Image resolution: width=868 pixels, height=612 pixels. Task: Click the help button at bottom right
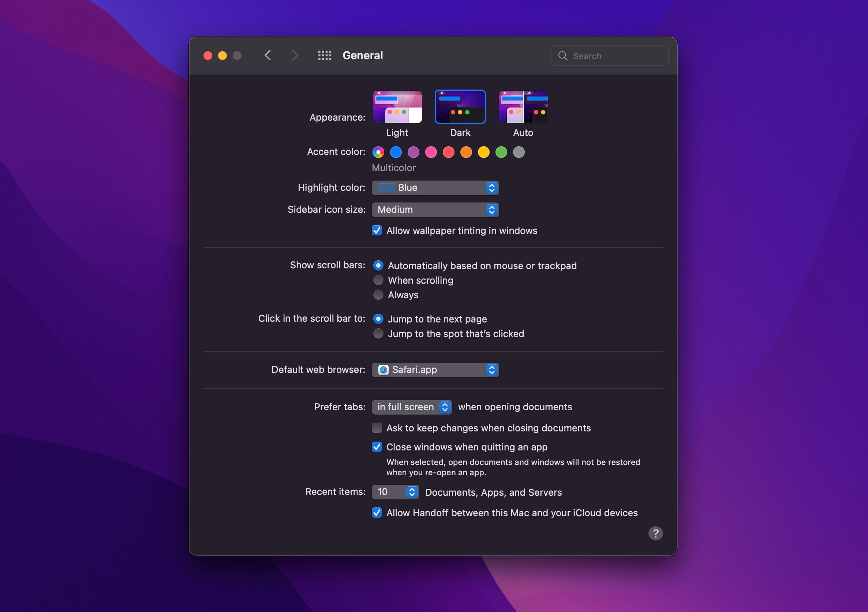[x=656, y=533]
